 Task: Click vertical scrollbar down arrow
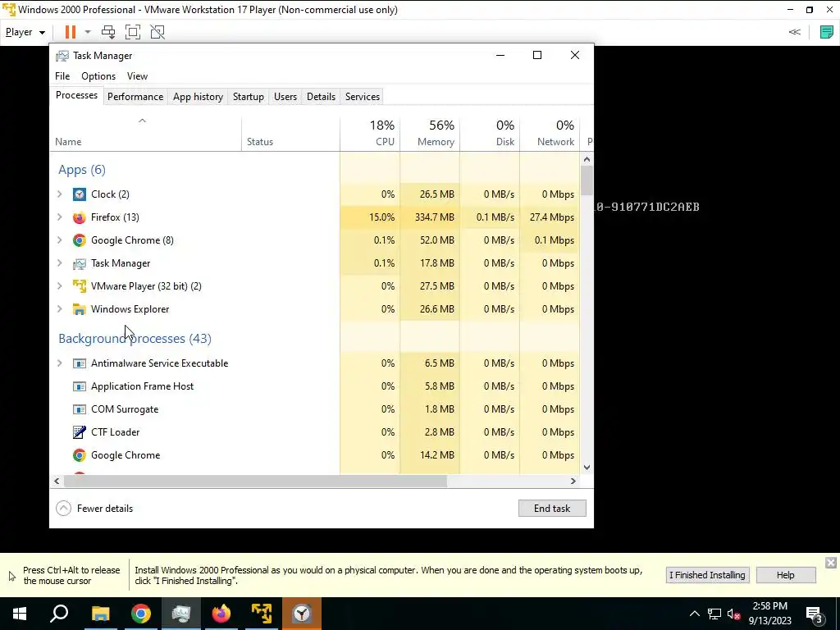(x=587, y=467)
